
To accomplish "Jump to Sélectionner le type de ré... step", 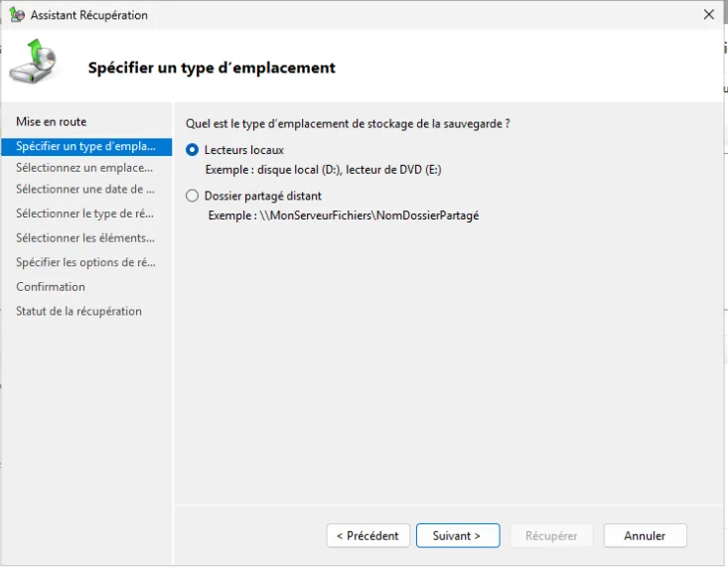I will (85, 214).
